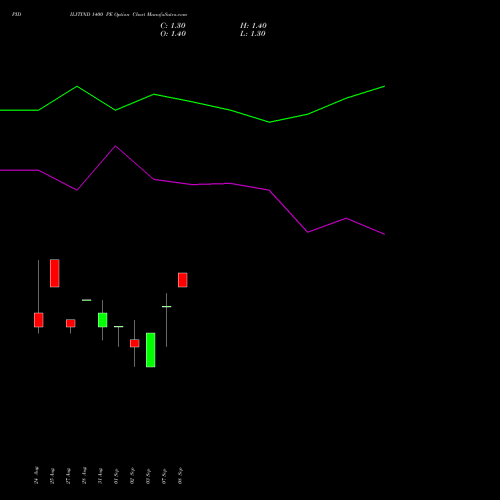
Task: Select the tall red candle for 25 Aug
Action: [55, 273]
